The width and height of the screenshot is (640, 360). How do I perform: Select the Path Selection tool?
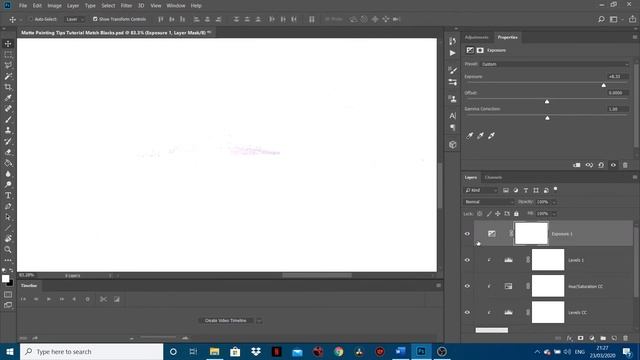point(8,217)
